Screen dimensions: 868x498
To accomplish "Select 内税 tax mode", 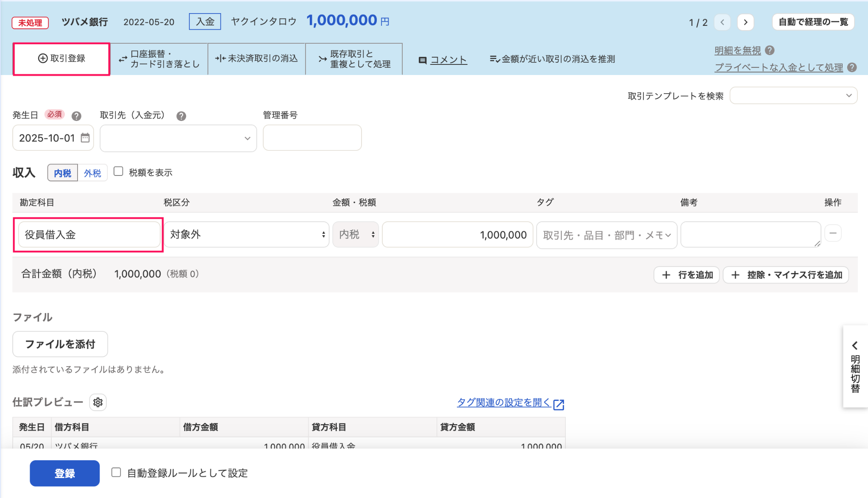I will [x=63, y=173].
